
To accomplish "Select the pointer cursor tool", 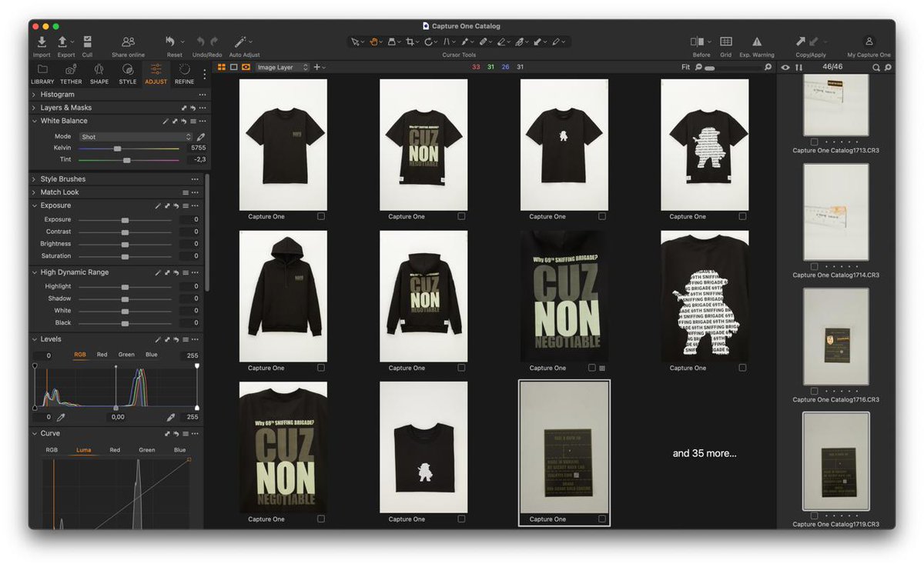I will 355,42.
